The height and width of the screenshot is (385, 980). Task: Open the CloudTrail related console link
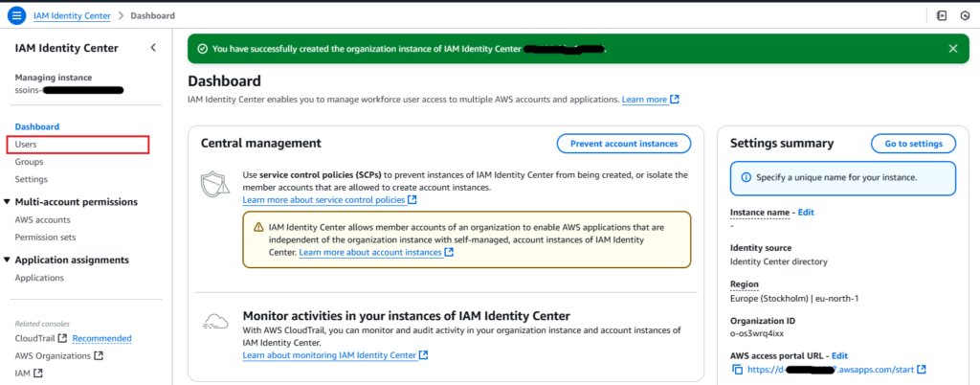pos(35,339)
